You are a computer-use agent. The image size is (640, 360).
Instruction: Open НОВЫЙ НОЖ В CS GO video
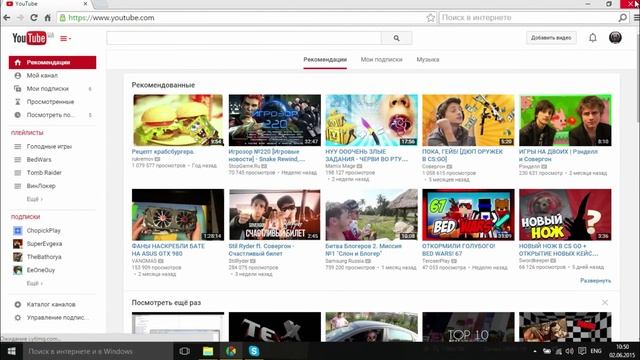click(x=565, y=215)
